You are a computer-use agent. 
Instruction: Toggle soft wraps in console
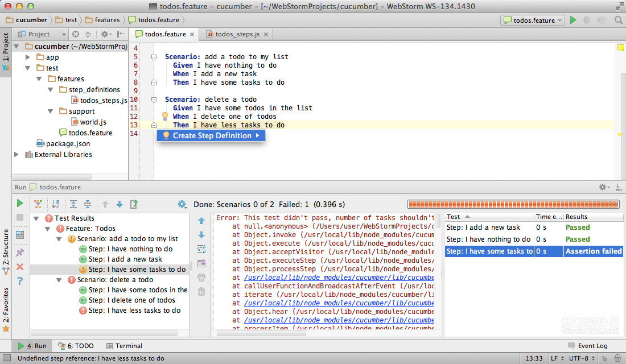[201, 250]
